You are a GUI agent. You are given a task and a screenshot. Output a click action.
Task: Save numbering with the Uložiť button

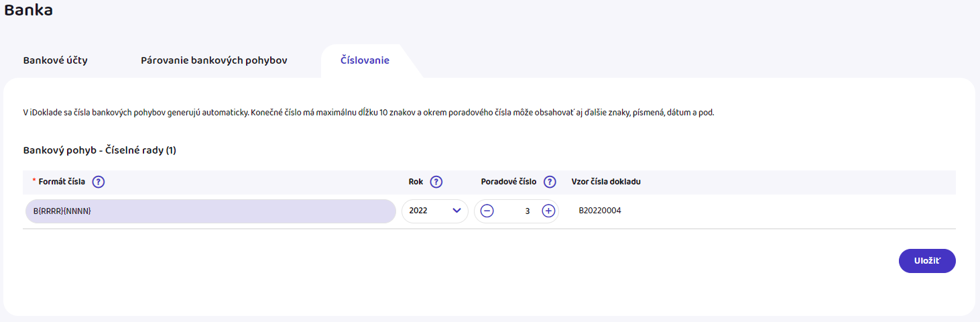[926, 261]
